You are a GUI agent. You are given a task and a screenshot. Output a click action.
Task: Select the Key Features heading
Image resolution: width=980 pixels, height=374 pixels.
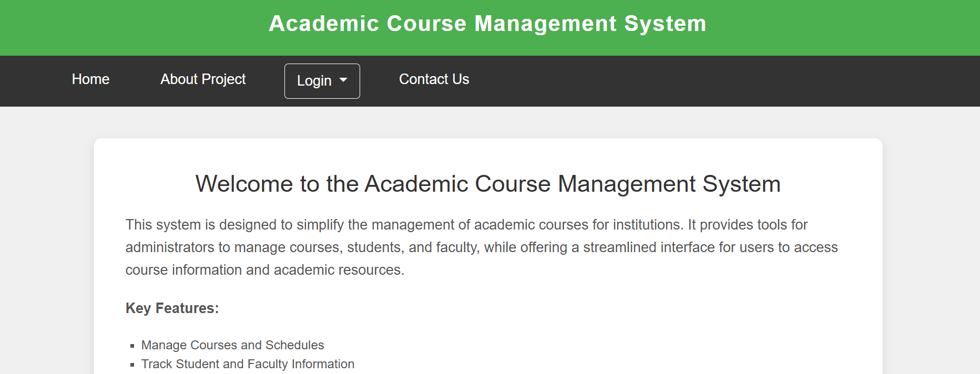[172, 308]
